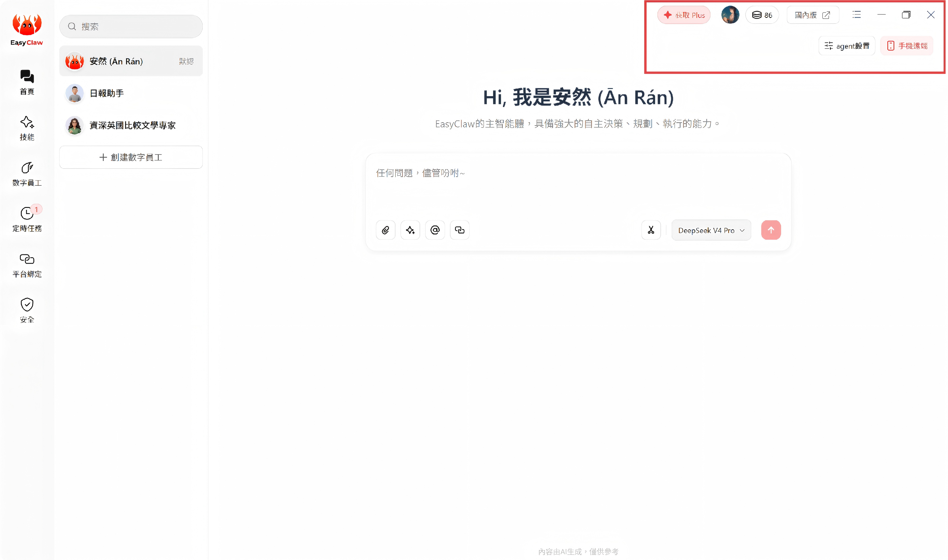Click the @ mention icon
The height and width of the screenshot is (560, 948).
(x=434, y=230)
